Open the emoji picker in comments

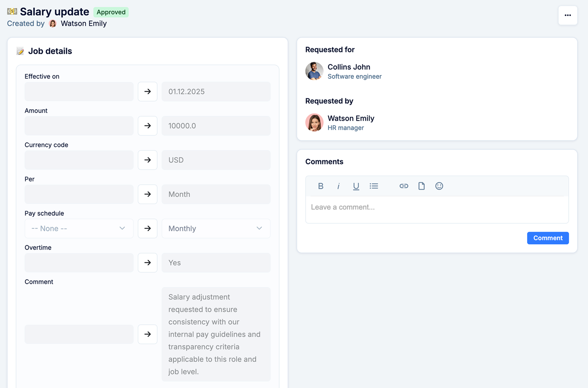(439, 186)
